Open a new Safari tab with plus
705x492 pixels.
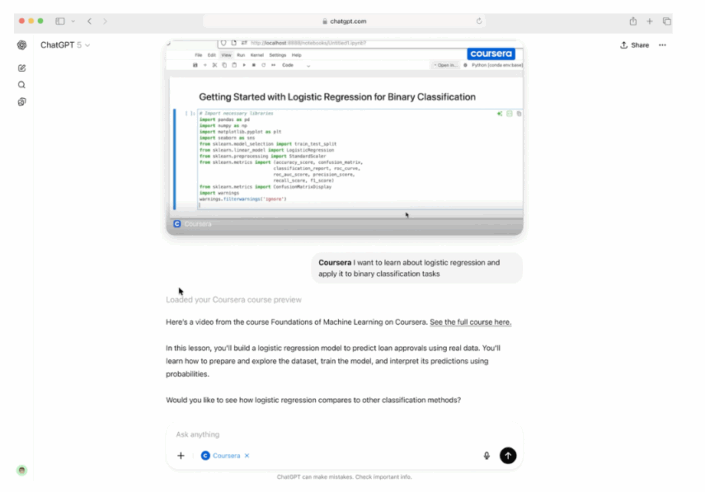pyautogui.click(x=650, y=21)
